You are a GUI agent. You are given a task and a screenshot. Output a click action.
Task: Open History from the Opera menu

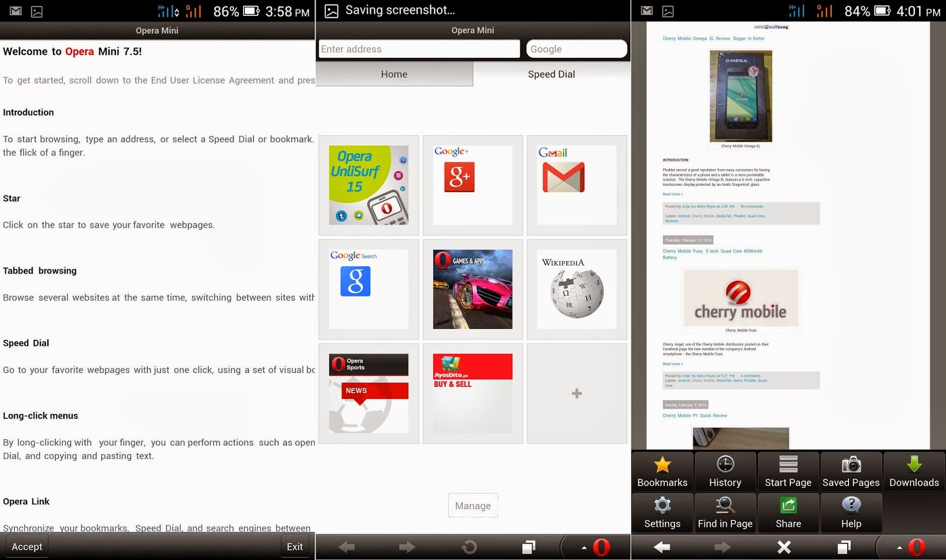pos(725,472)
